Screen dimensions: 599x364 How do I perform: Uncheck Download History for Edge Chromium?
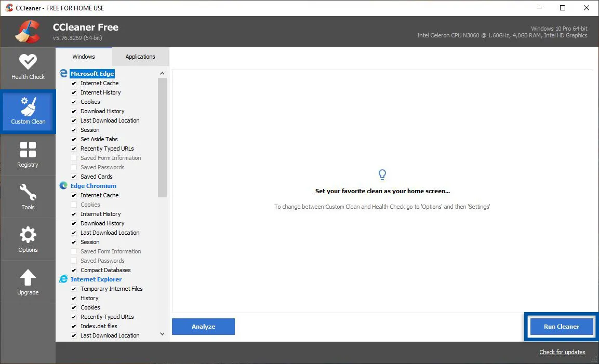74,223
